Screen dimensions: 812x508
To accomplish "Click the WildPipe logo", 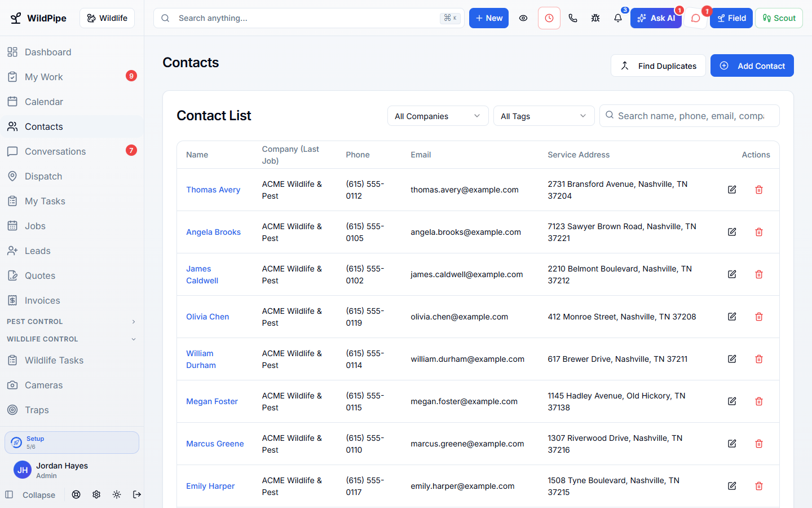I will (x=38, y=18).
